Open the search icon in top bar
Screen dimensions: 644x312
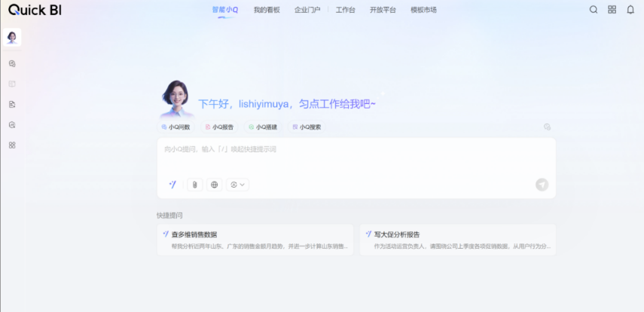pyautogui.click(x=594, y=10)
